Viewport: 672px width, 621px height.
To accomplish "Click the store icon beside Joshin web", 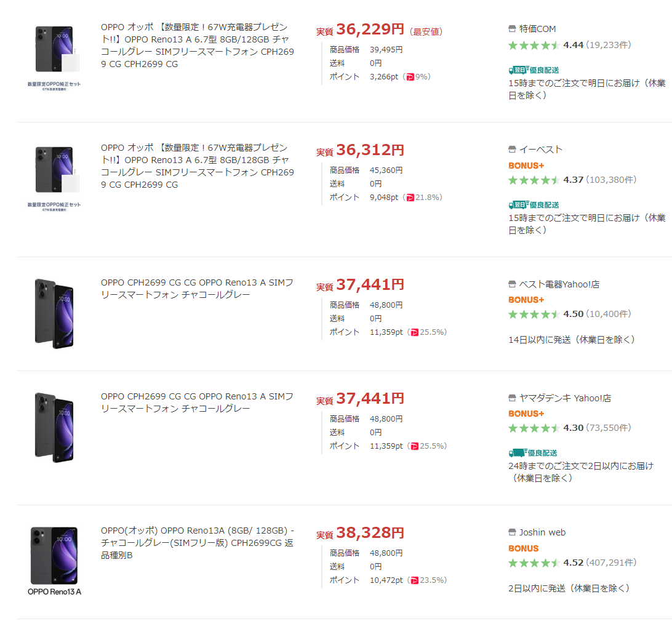I will 512,532.
